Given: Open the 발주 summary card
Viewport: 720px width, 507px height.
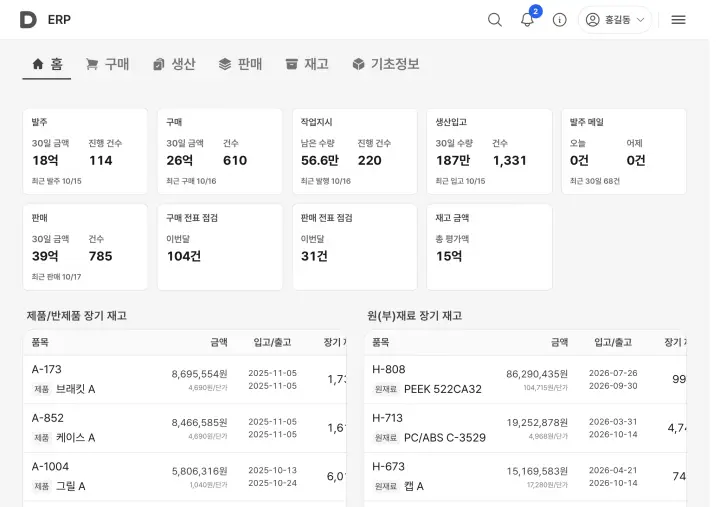Looking at the screenshot, I should pyautogui.click(x=85, y=151).
